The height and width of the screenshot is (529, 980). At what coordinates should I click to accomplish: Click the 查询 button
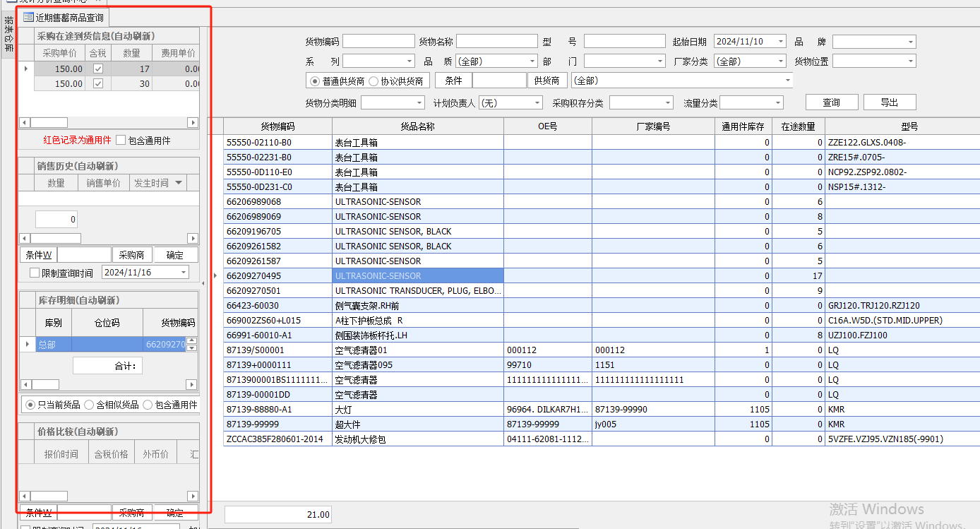click(x=831, y=102)
